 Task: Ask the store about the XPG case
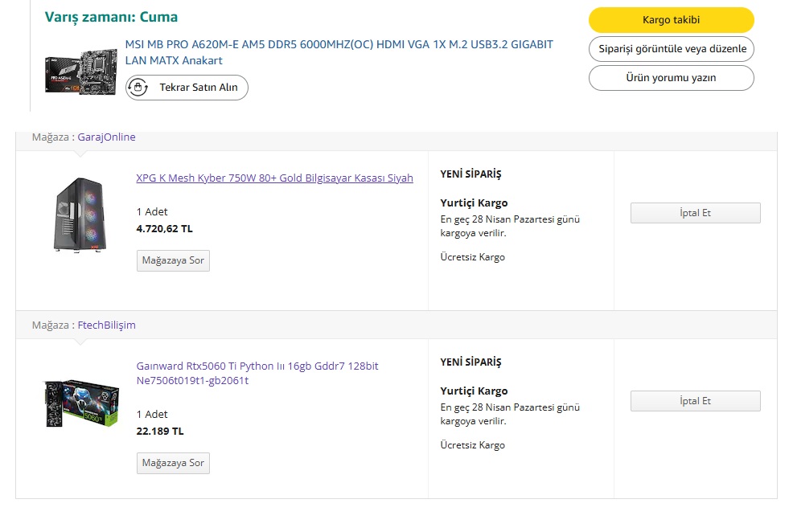point(173,260)
